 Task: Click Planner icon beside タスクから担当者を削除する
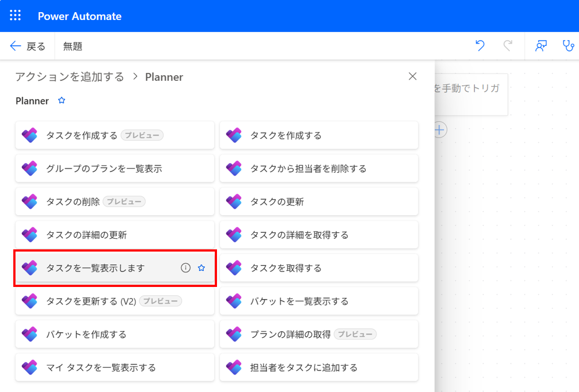coord(234,169)
